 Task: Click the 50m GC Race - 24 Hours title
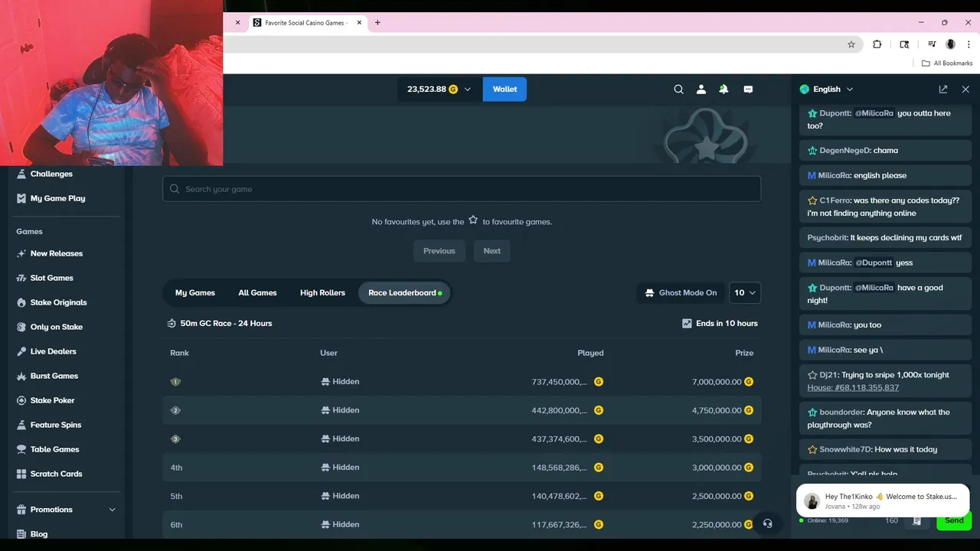click(x=226, y=324)
